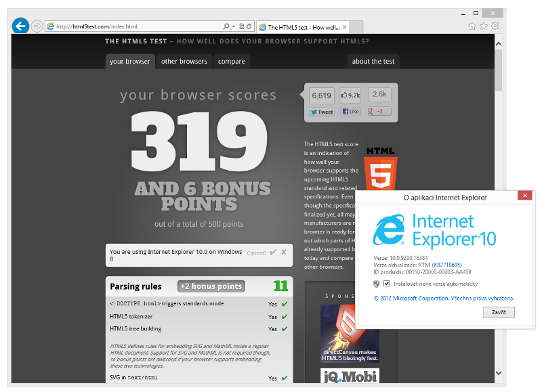Screen dimensions: 542x392
Task: Click the green check for DOCTYPE standards mode
Action: tap(285, 304)
